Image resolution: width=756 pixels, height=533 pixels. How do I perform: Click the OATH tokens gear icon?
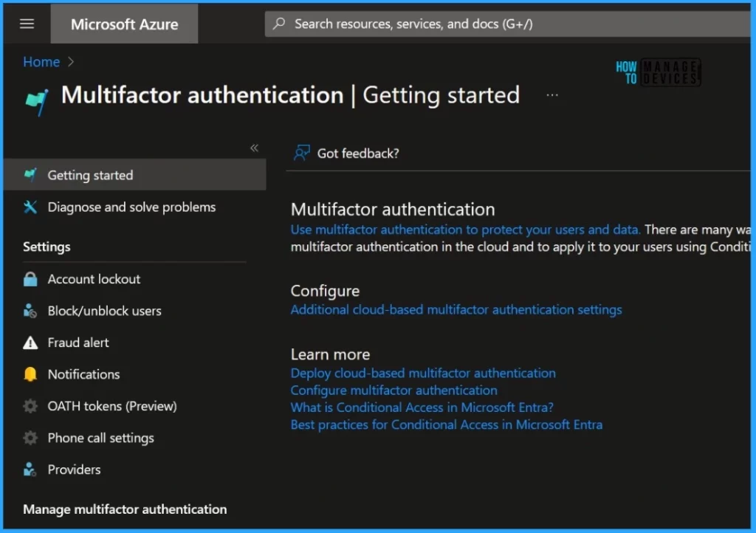[x=30, y=406]
